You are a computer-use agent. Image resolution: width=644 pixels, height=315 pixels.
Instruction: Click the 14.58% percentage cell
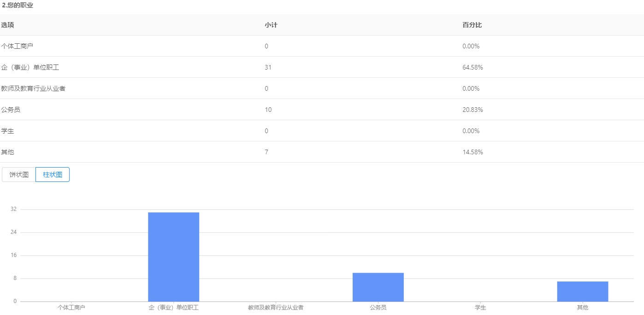click(473, 152)
